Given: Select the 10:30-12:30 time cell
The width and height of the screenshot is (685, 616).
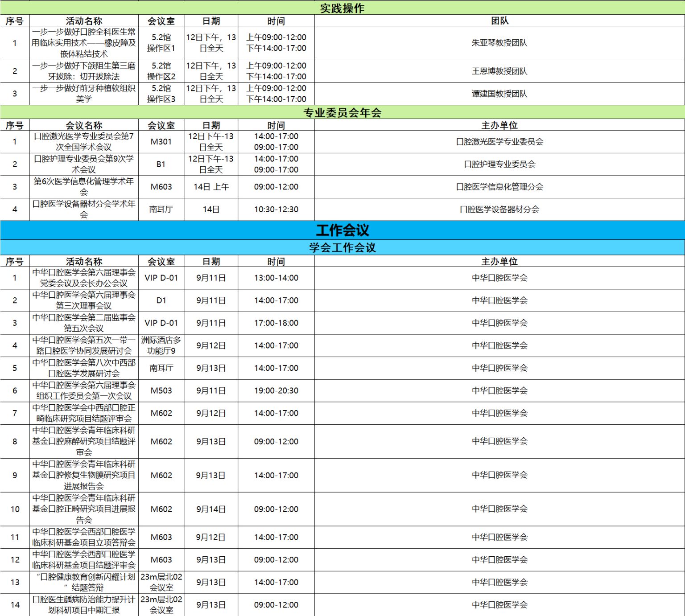Looking at the screenshot, I should point(276,209).
